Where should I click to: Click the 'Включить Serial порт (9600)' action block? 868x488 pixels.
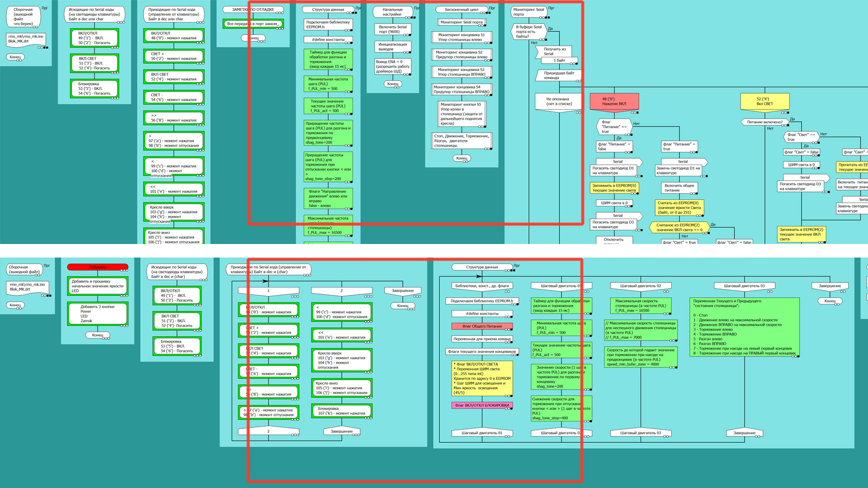(x=392, y=29)
